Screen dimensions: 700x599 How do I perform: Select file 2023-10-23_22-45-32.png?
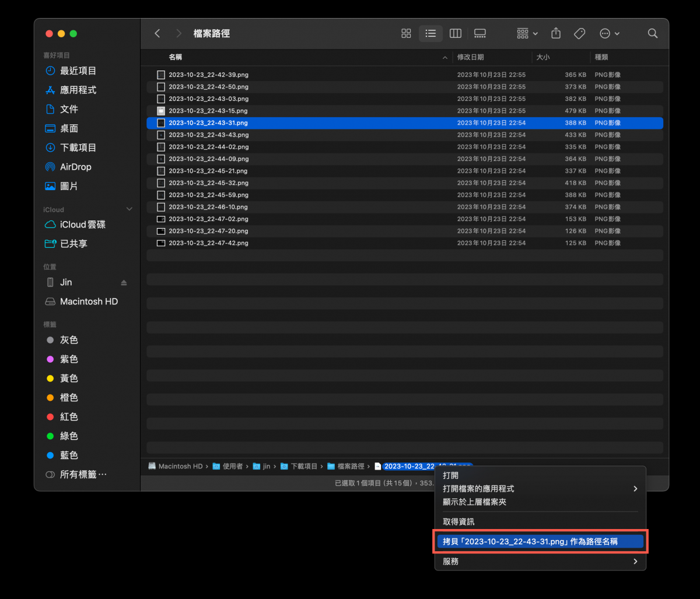click(x=405, y=183)
